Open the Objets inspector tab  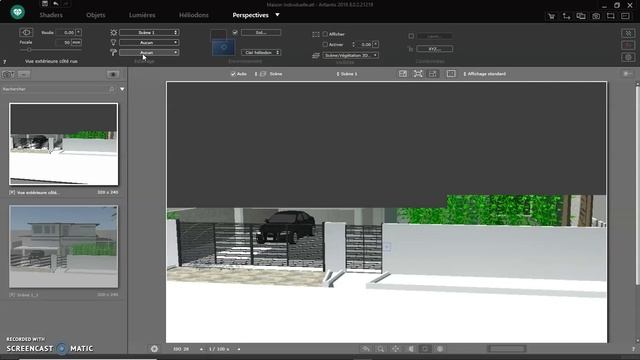(x=96, y=15)
